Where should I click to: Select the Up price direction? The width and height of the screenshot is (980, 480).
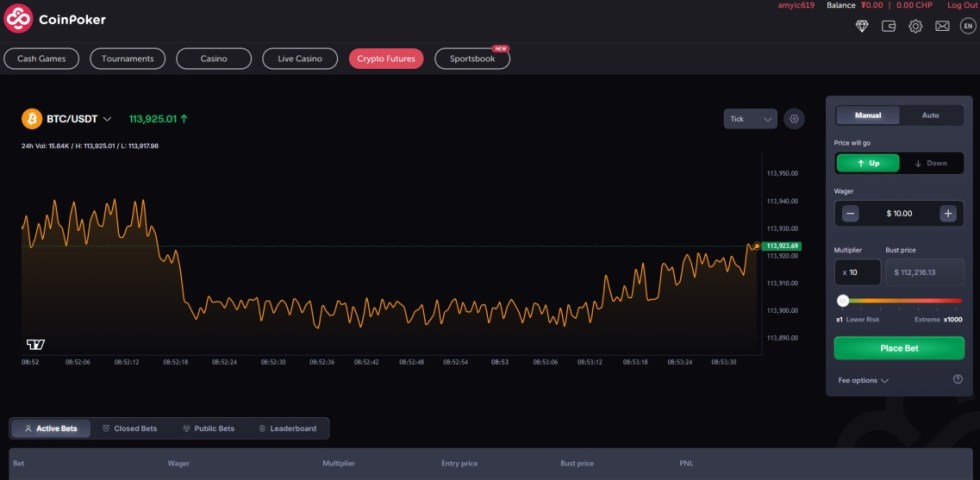tap(868, 163)
